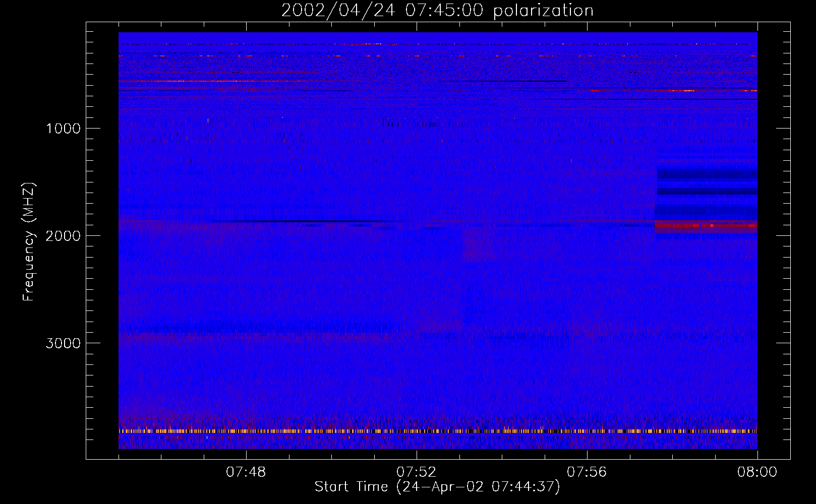Select the 3000 frequency tick label

(x=63, y=343)
